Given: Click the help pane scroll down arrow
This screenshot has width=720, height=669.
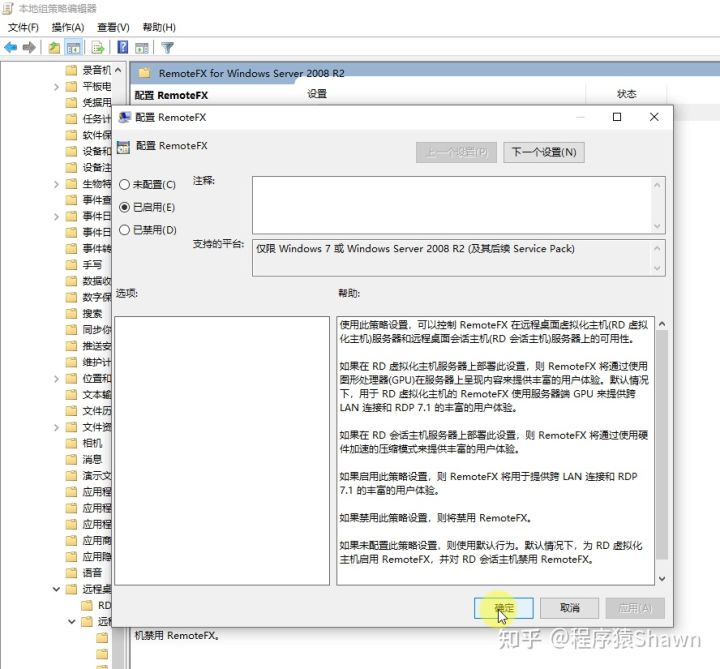Looking at the screenshot, I should tap(662, 579).
